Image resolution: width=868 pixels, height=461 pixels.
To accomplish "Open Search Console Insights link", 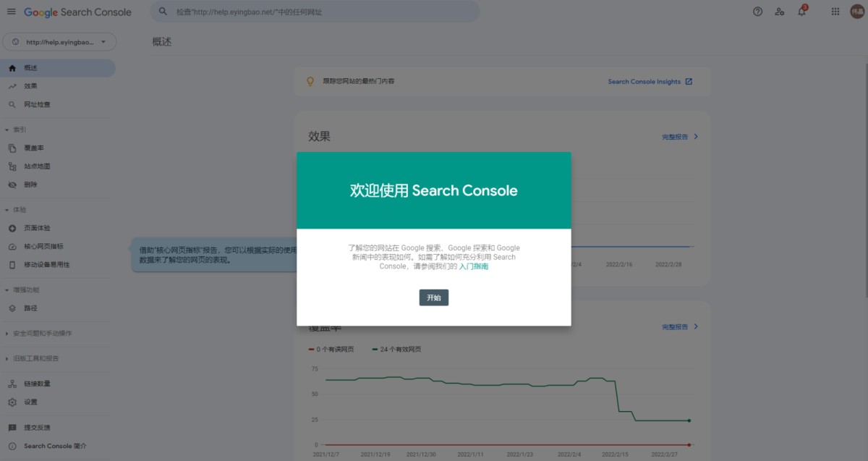I will [644, 81].
